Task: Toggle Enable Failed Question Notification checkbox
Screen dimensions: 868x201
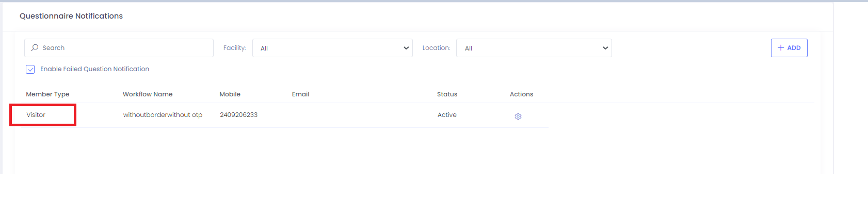Action: (30, 69)
